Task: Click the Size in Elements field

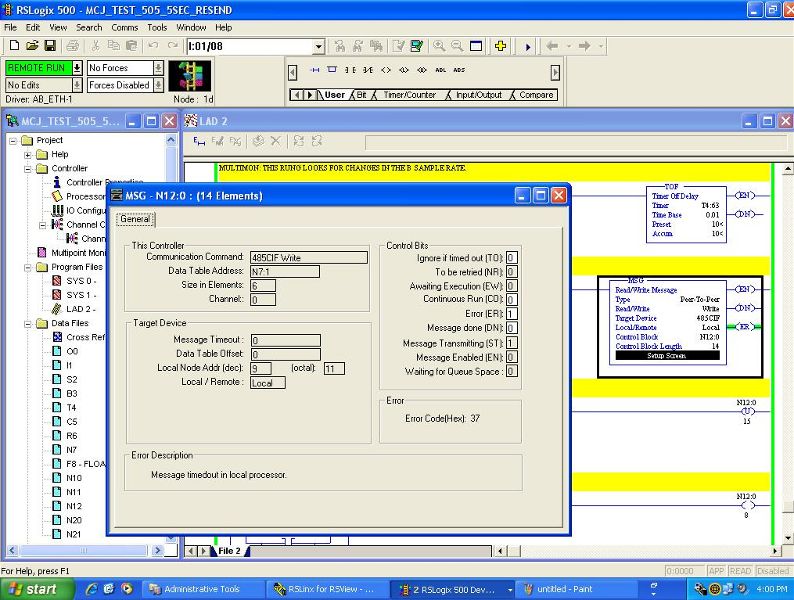Action: (263, 286)
